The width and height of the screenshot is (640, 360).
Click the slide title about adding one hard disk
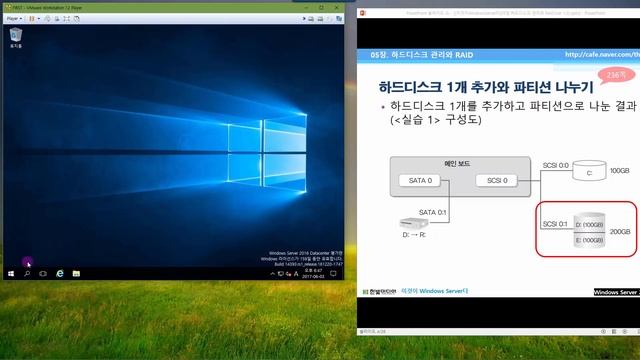click(486, 87)
